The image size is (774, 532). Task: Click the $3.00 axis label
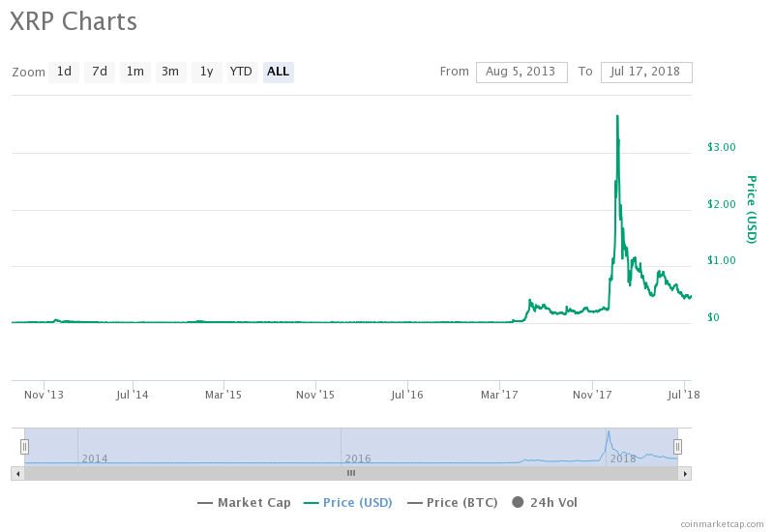721,147
